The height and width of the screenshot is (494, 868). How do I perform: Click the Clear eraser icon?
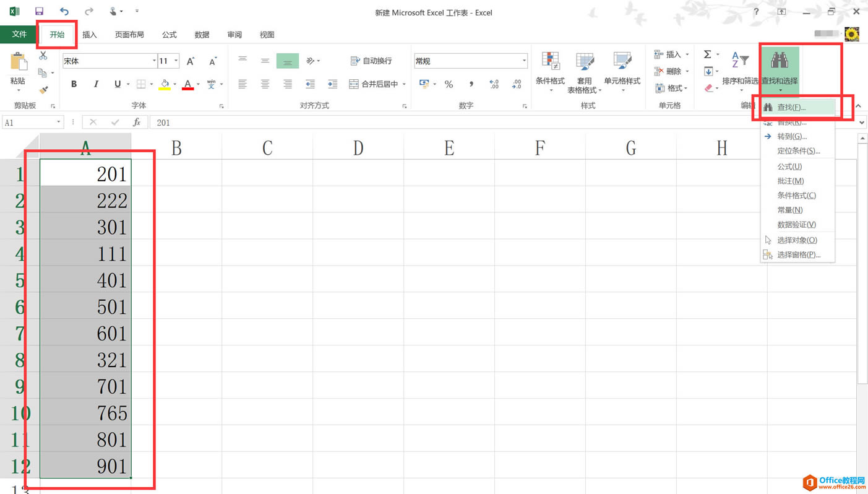click(x=709, y=88)
